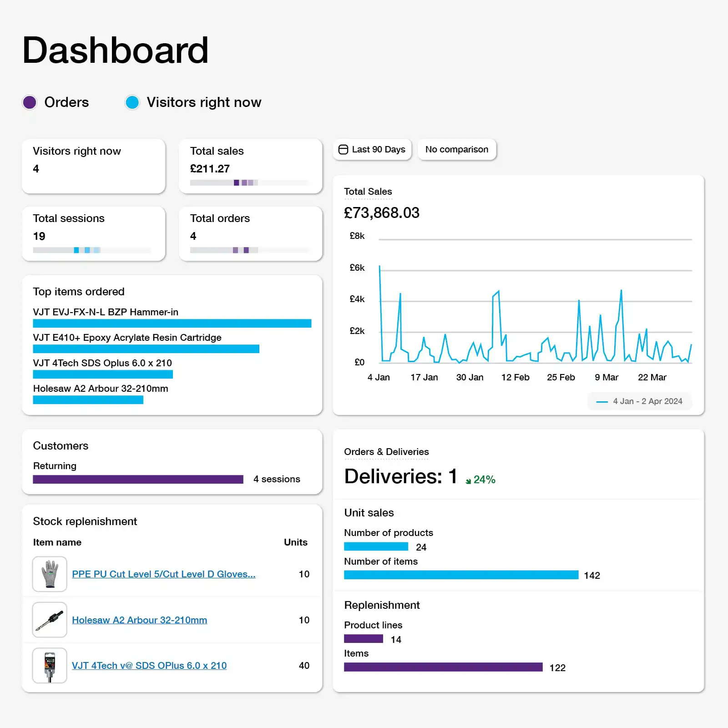Click the Returning customers sessions bar
Image resolution: width=728 pixels, height=728 pixels.
click(138, 479)
